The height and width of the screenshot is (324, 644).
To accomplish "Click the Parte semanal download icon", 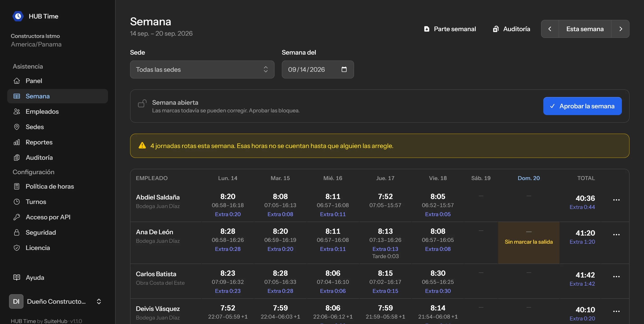I will (x=427, y=29).
